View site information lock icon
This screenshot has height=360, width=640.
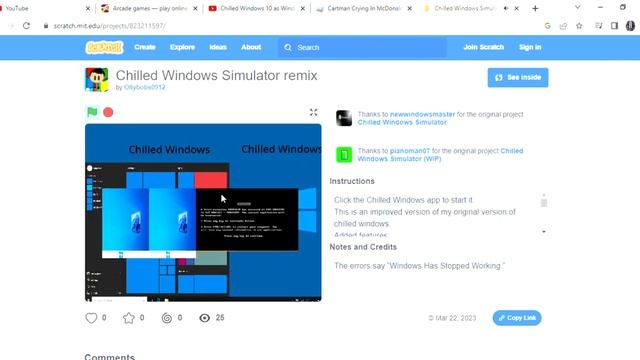pos(46,26)
